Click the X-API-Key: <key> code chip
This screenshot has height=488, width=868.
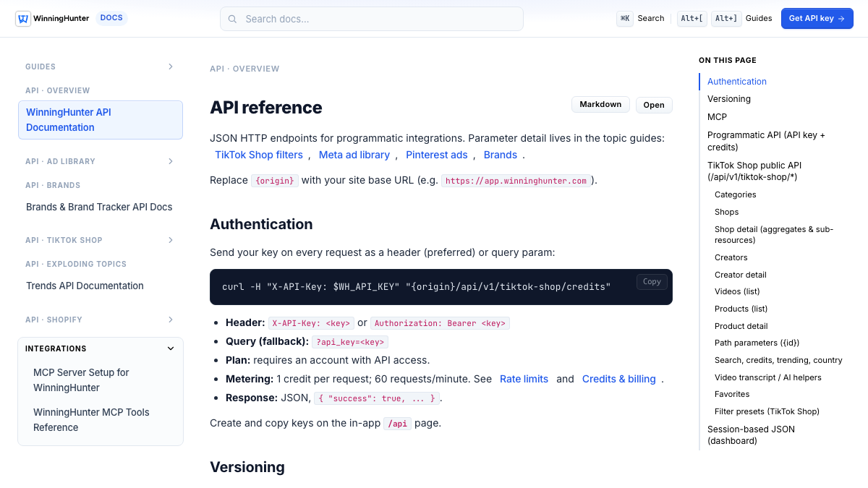(311, 323)
